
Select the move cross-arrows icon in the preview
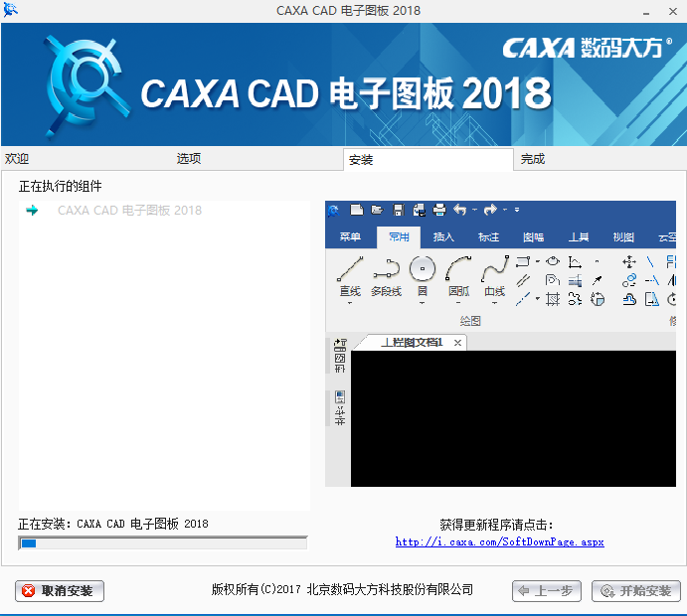pyautogui.click(x=629, y=262)
